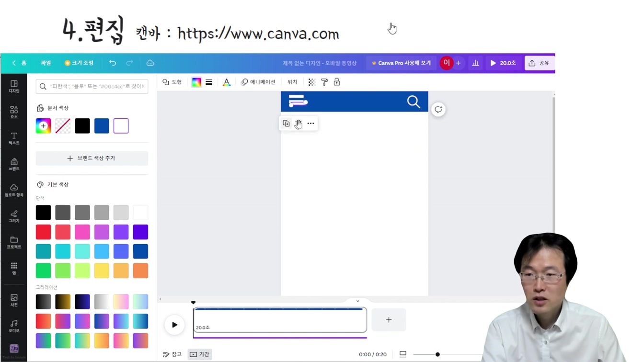
Task: Open the Audio (오디오) sidebar panel
Action: tap(14, 326)
